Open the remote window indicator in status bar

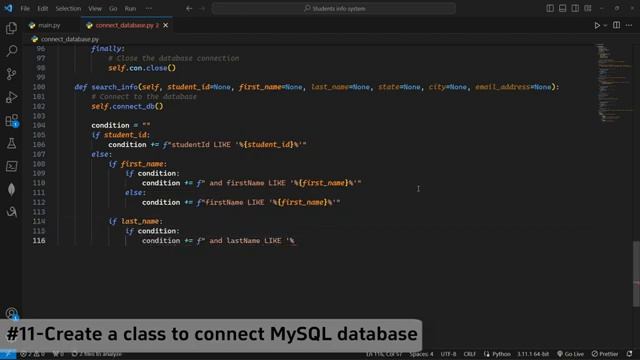(8, 354)
